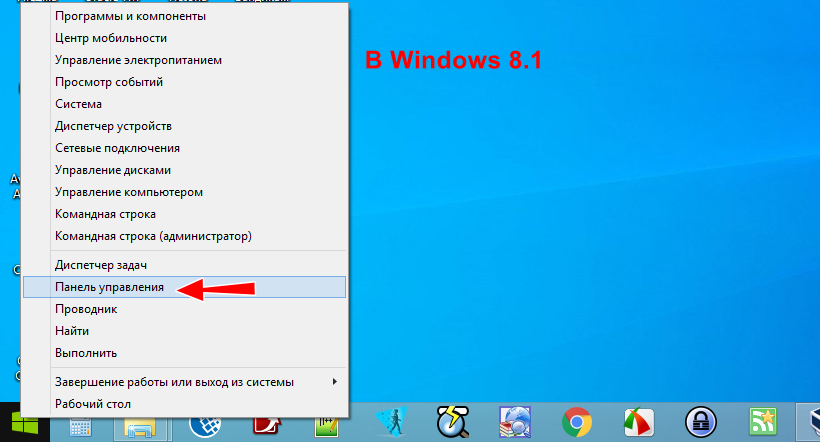Choose Управление электропитанием

click(x=184, y=60)
